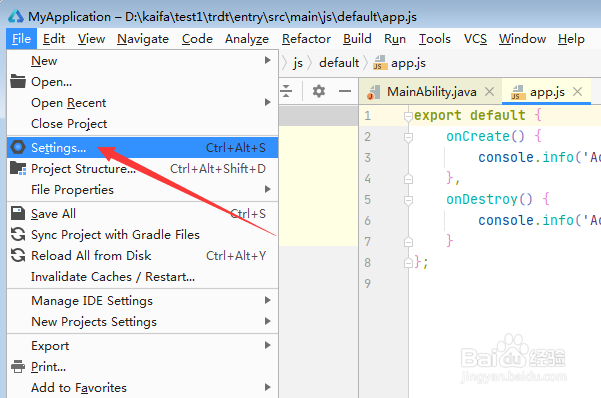
Task: Open the VCS menu
Action: coord(475,39)
